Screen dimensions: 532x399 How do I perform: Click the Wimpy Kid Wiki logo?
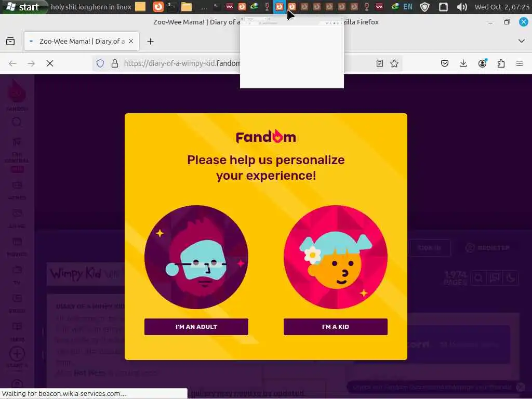(x=87, y=273)
